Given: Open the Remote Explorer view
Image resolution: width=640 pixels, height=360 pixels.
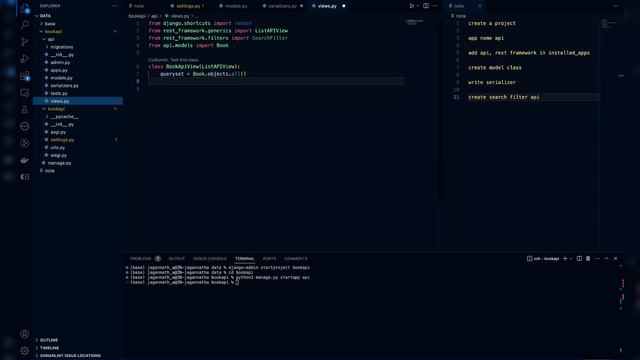Looking at the screenshot, I should [x=25, y=93].
